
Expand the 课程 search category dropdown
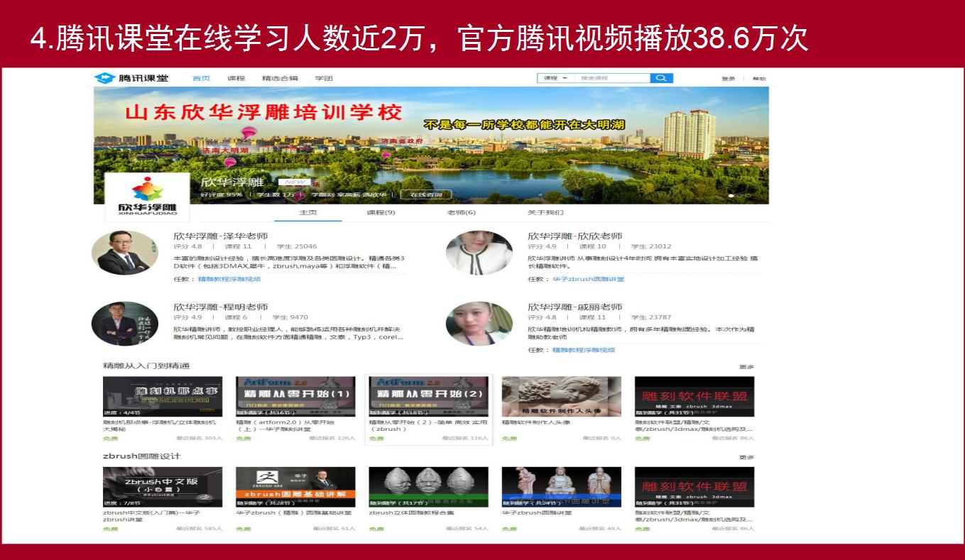555,78
